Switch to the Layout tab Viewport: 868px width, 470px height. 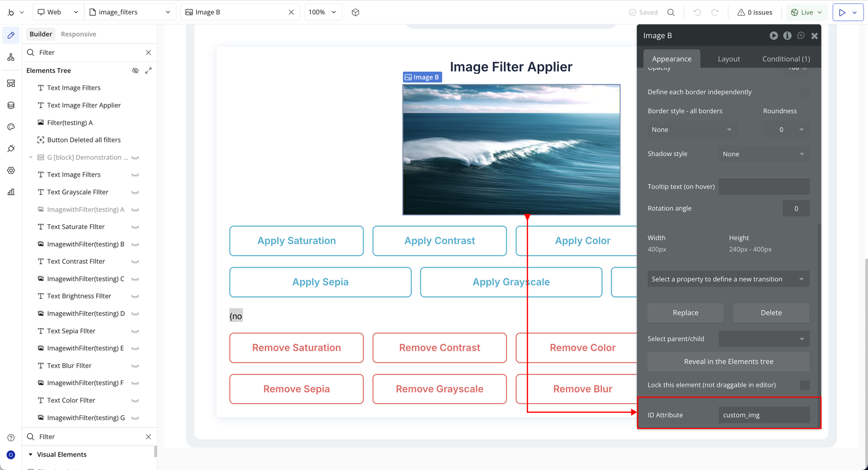click(729, 59)
